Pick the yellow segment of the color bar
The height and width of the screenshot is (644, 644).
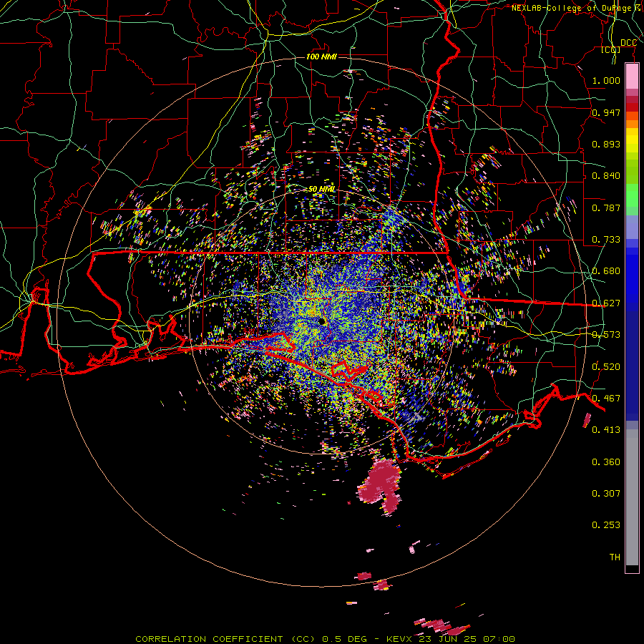point(632,141)
